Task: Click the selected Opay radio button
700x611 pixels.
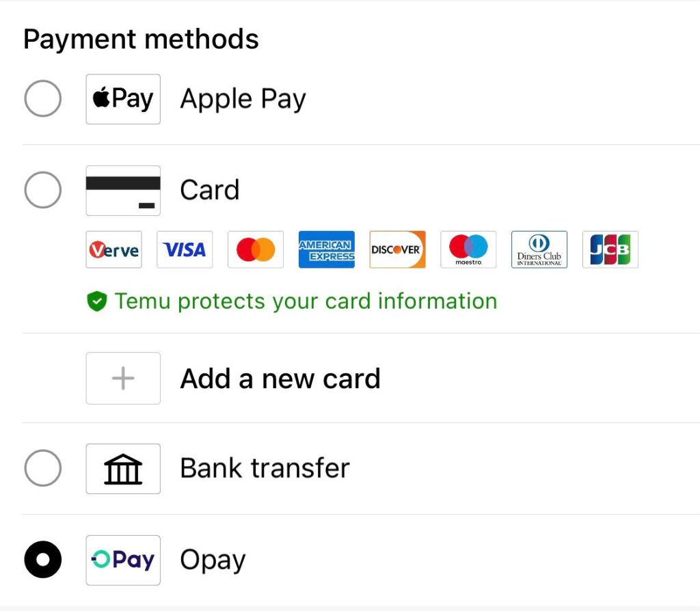Action: (x=42, y=560)
